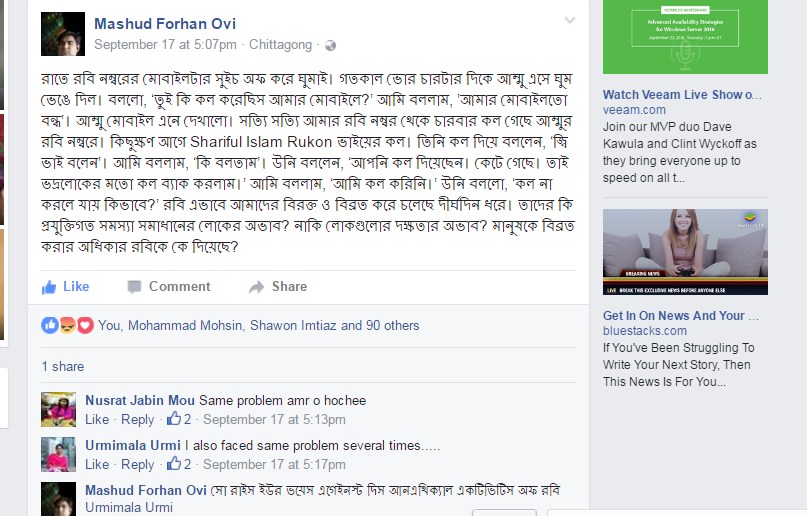The height and width of the screenshot is (516, 807).
Task: Click Nusrat Jabin Mou's comment avatar
Action: (58, 409)
